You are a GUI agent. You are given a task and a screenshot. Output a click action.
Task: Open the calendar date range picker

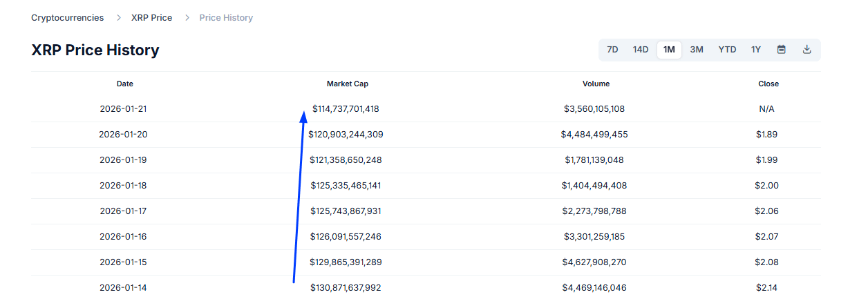[x=782, y=49]
